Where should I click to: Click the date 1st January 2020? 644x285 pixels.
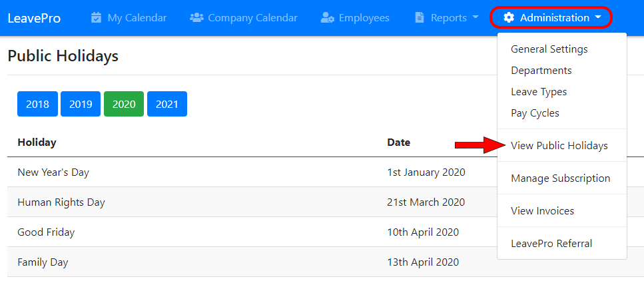pyautogui.click(x=426, y=172)
